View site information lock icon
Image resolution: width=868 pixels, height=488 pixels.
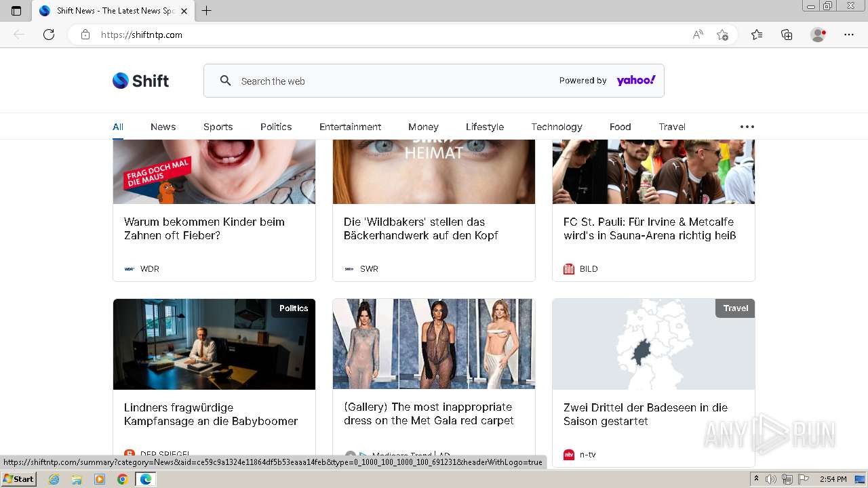(85, 35)
